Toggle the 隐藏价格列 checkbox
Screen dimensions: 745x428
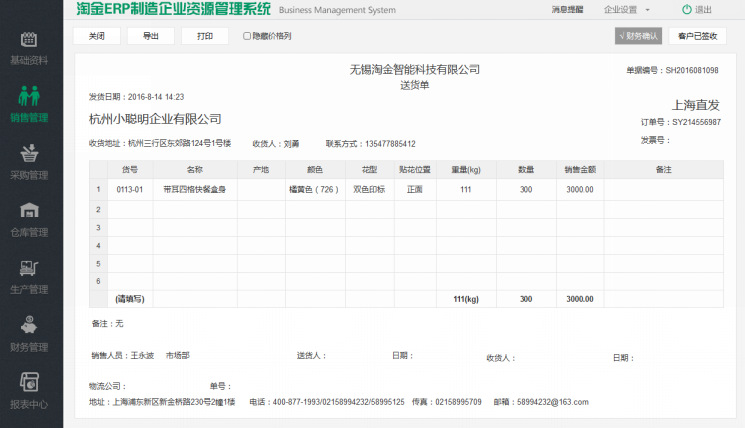click(247, 36)
